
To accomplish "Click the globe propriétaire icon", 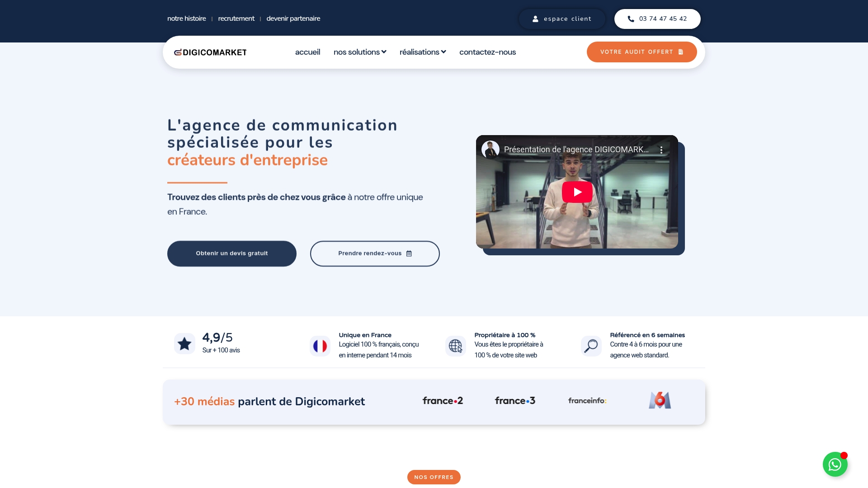I will point(455,345).
